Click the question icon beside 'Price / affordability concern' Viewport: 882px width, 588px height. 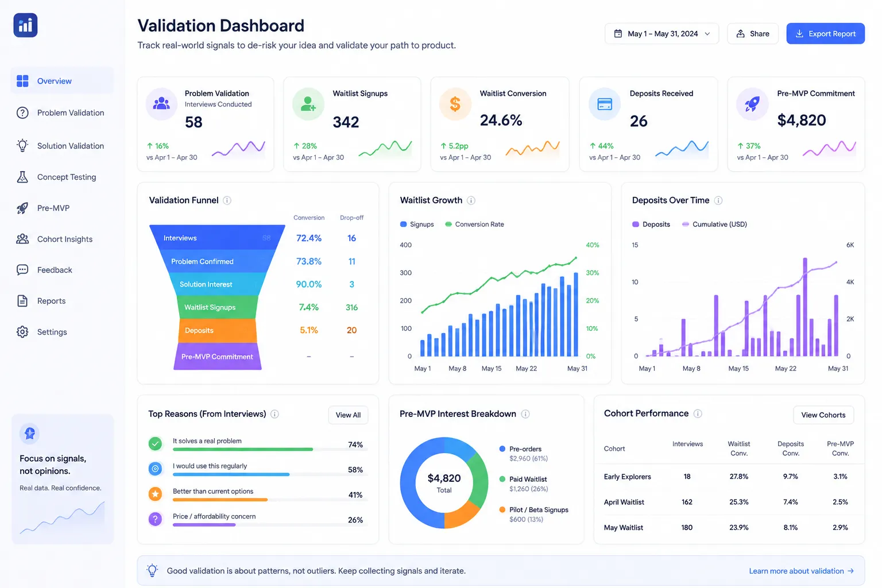click(x=155, y=519)
